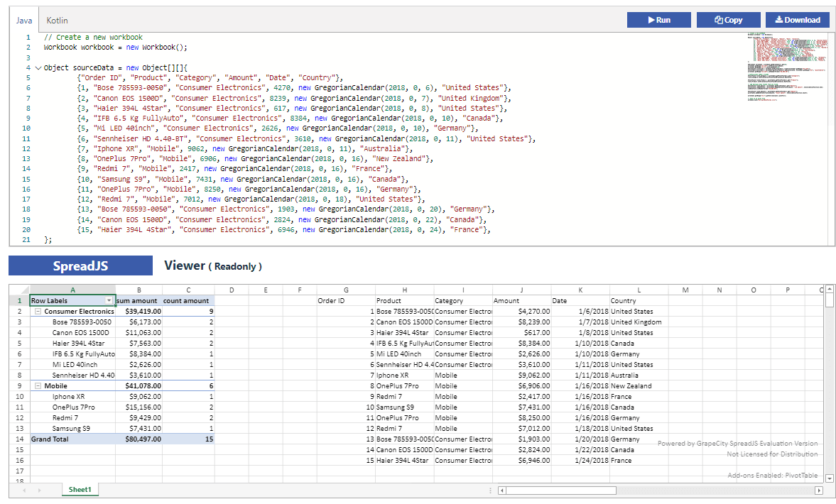Switch to the Kotlin code tab
Viewport: 836px width, 504px height.
[x=57, y=21]
